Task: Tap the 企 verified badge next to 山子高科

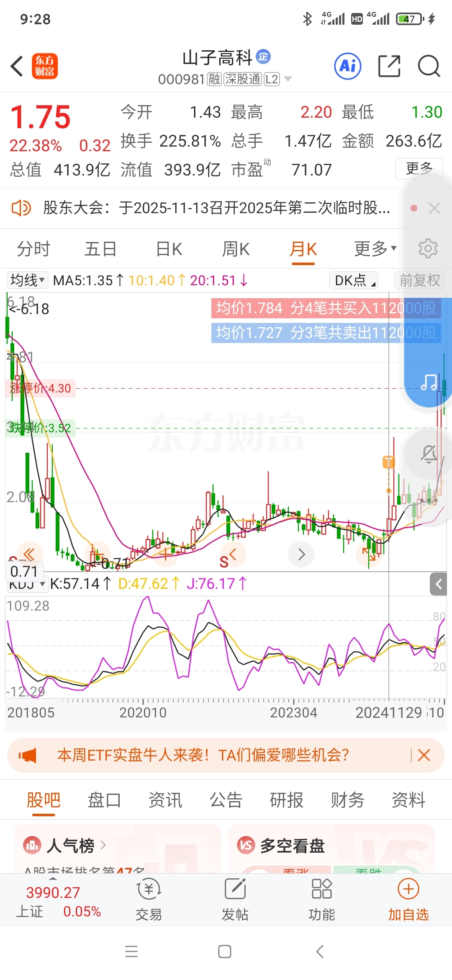Action: coord(263,56)
